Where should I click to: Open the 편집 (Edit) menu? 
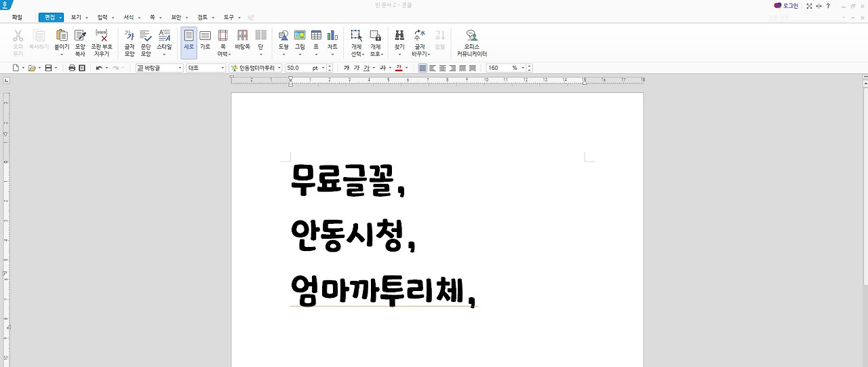coord(50,17)
